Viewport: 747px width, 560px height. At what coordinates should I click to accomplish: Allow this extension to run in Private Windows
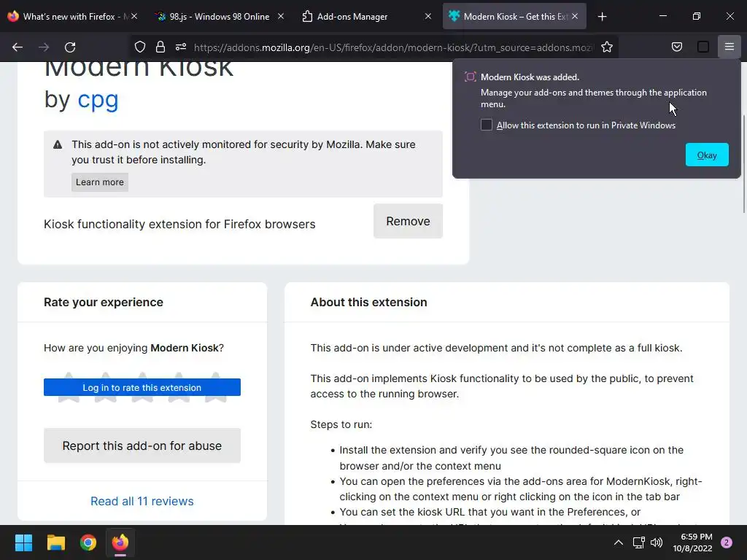click(x=487, y=125)
